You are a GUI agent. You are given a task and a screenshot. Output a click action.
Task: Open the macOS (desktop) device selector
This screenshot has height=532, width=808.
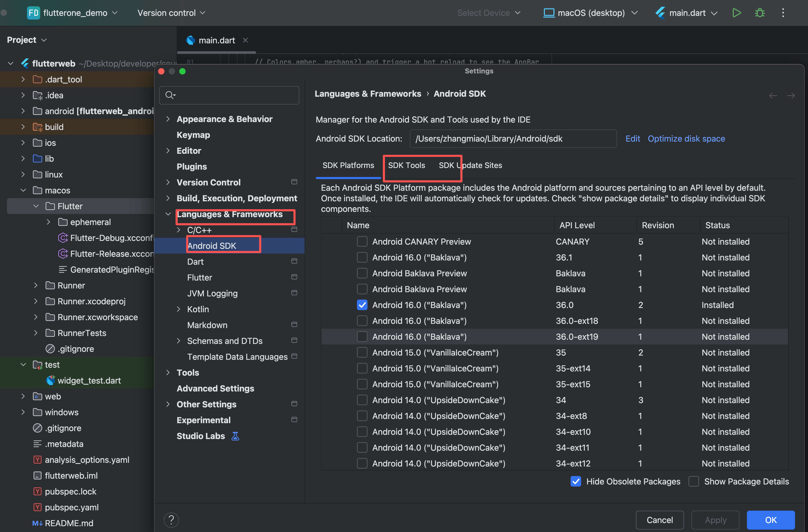(591, 13)
